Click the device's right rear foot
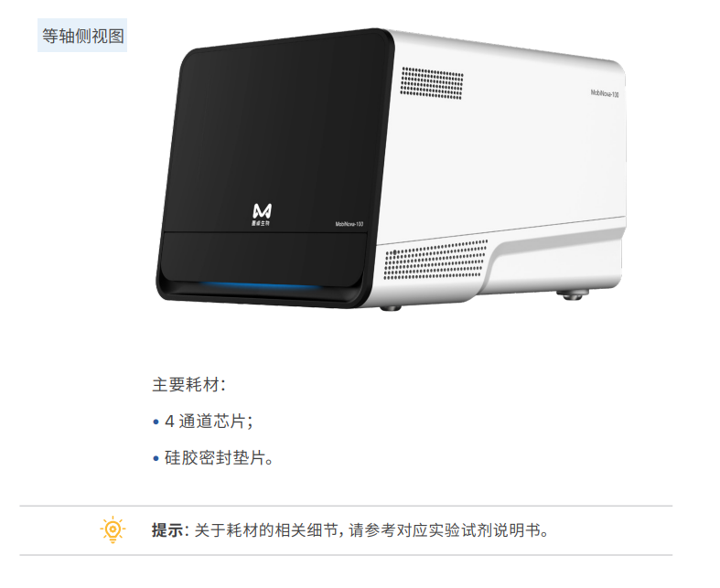The width and height of the screenshot is (720, 588). click(x=573, y=294)
